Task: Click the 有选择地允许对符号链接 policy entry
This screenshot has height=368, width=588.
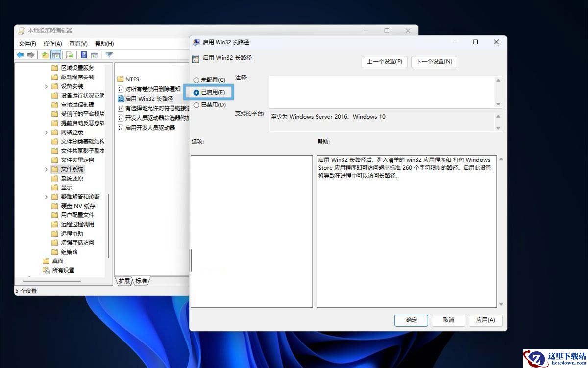Action: pos(157,108)
